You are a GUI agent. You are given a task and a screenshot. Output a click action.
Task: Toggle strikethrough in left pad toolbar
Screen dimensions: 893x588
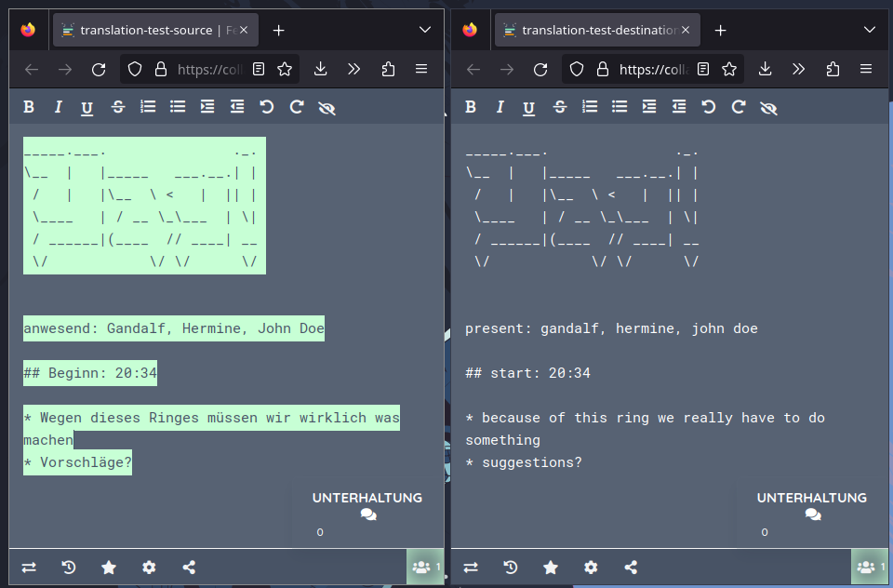[117, 107]
